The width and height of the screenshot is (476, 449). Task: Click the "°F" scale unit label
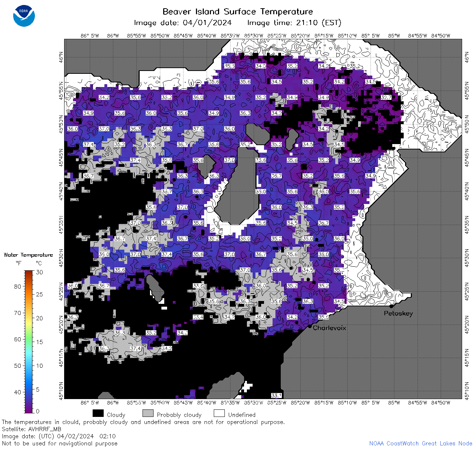click(19, 263)
